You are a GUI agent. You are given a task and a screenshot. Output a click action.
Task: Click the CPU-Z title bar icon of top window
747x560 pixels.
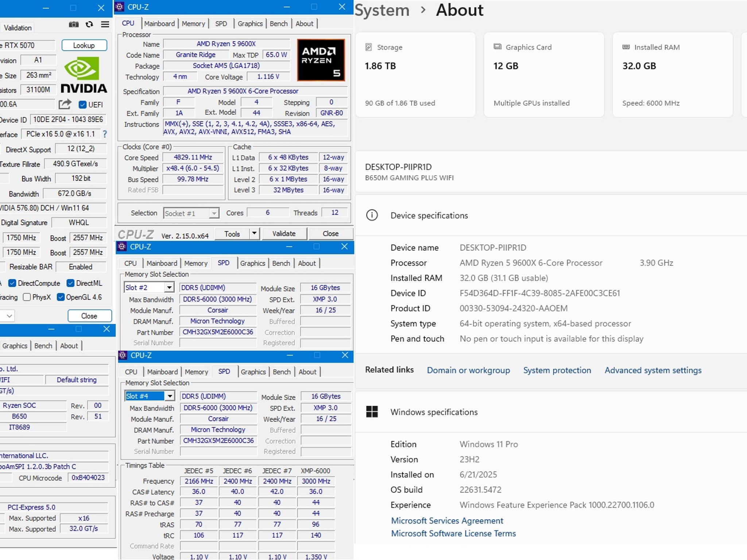click(120, 7)
